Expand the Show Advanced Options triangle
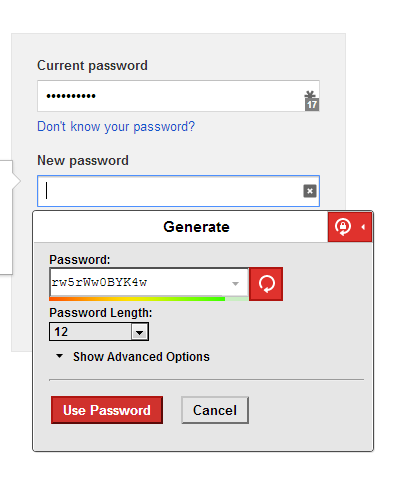 coord(60,356)
